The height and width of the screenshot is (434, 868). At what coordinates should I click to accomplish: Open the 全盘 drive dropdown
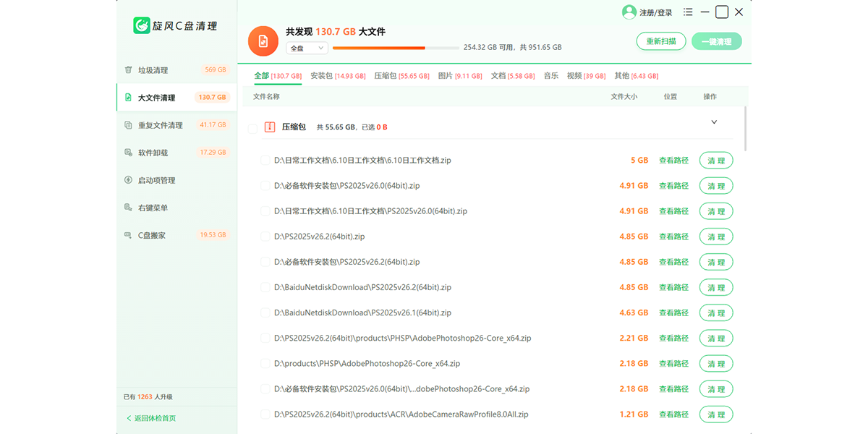coord(307,48)
